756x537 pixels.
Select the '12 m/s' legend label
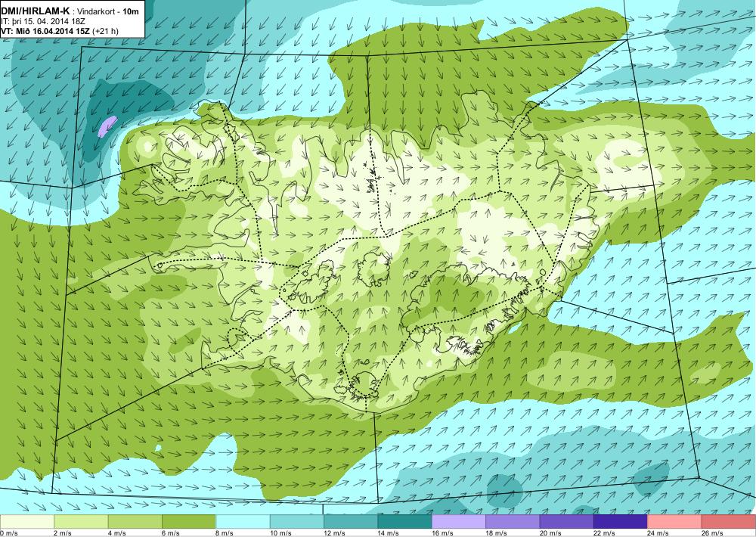tap(335, 533)
